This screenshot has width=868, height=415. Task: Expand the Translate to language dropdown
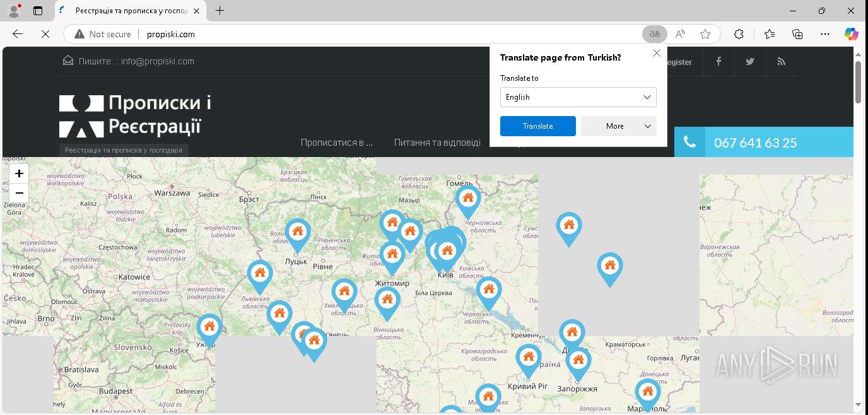578,97
